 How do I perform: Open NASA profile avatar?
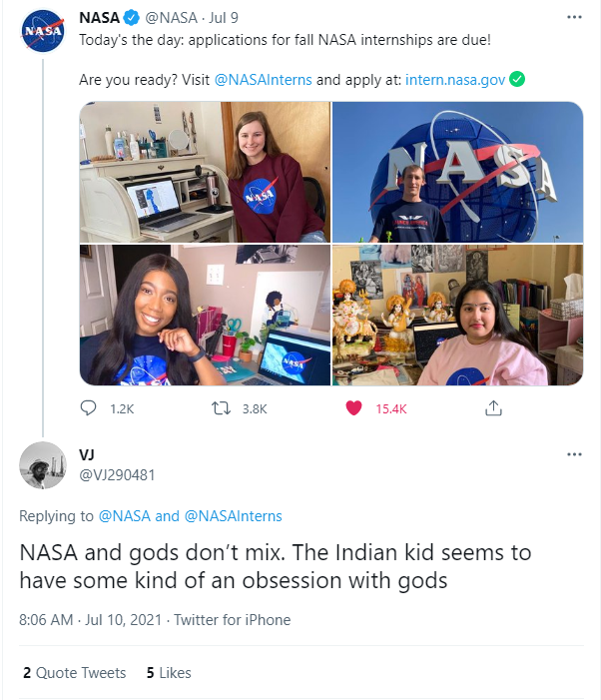point(43,31)
